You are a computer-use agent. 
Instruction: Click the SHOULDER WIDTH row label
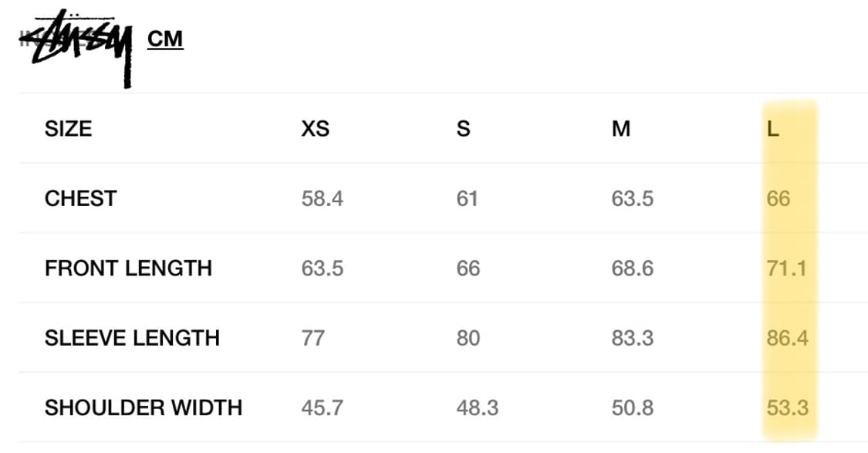pyautogui.click(x=144, y=407)
